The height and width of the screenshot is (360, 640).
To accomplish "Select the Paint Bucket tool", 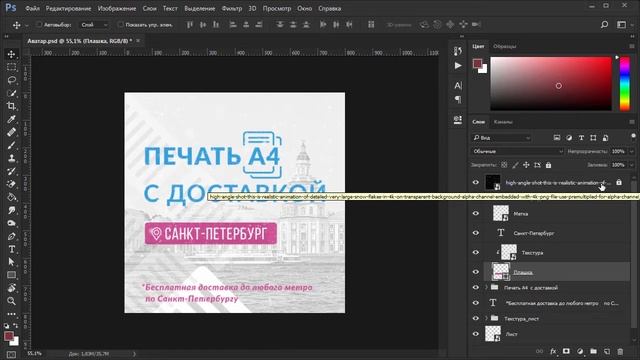I will 11,197.
